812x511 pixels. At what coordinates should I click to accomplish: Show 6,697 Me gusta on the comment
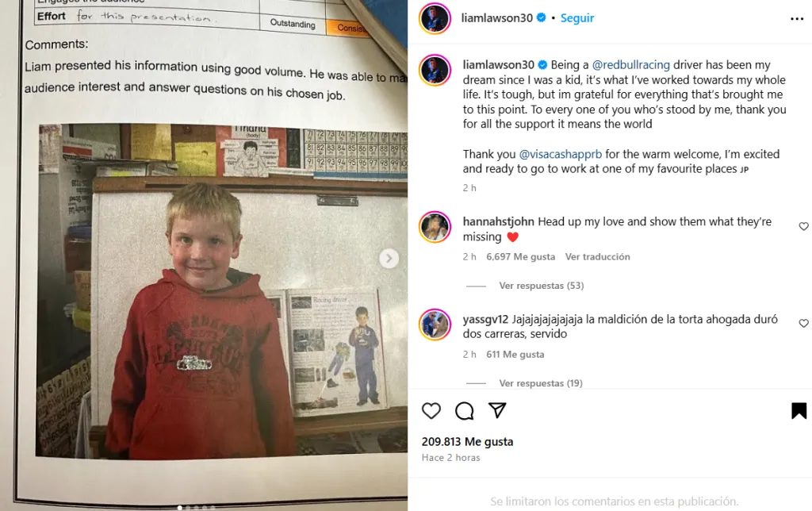coord(520,256)
